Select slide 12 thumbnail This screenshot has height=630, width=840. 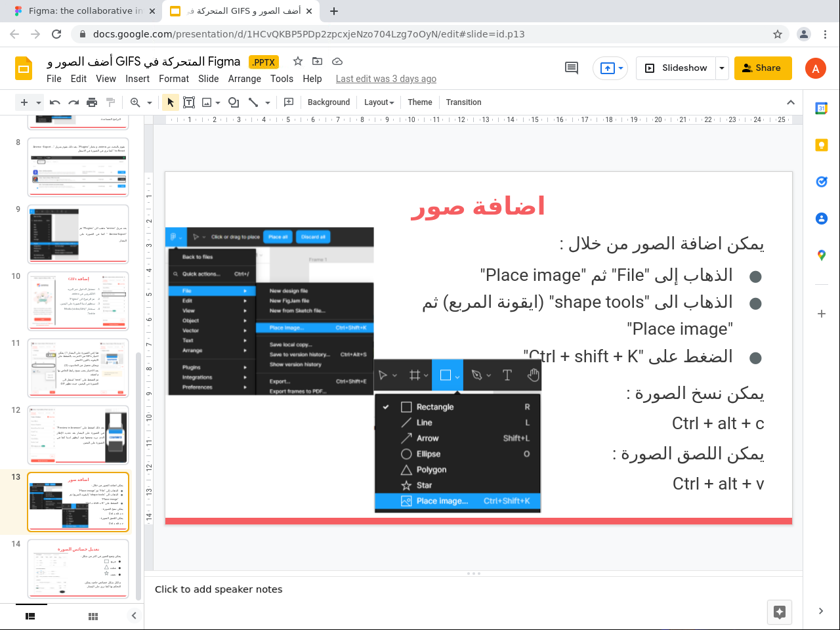coord(78,435)
